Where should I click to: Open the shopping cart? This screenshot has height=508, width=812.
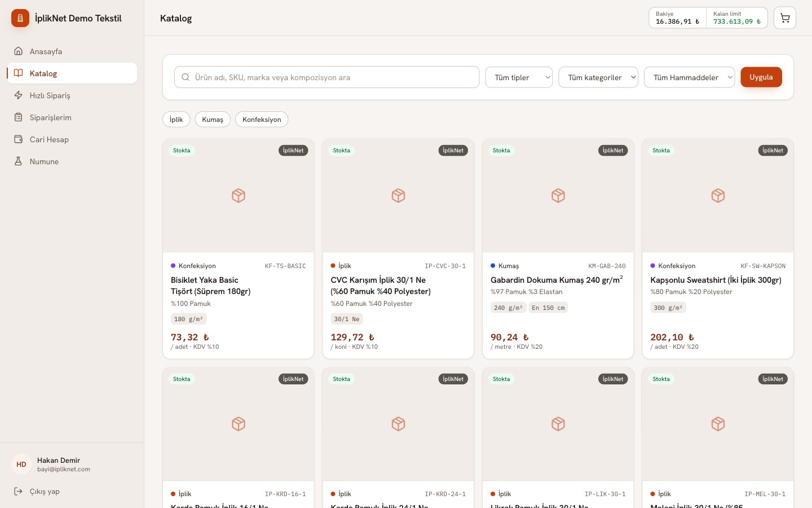tap(785, 18)
